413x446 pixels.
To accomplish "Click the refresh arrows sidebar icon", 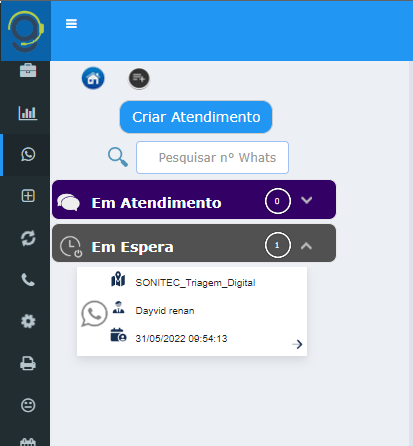I will coord(28,238).
